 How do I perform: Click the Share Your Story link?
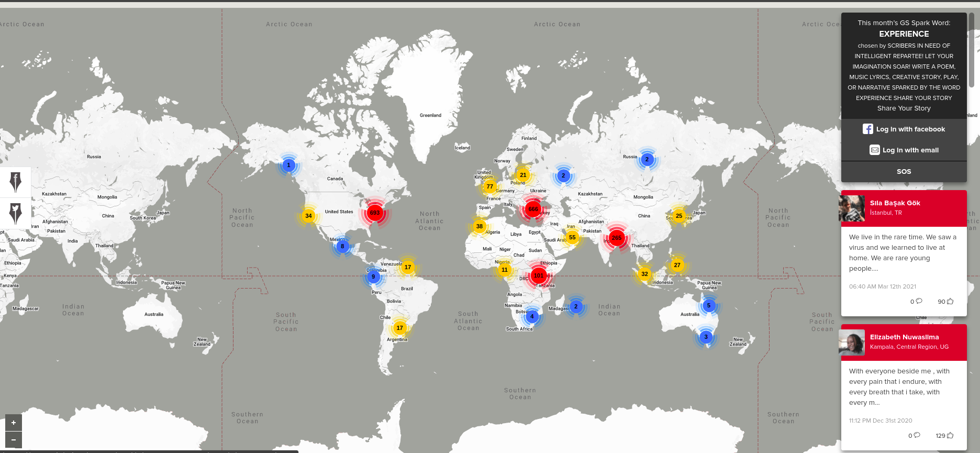click(x=904, y=108)
